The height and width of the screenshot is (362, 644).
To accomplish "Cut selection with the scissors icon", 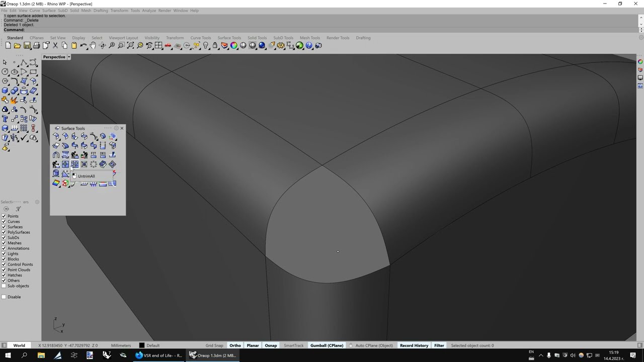I will (x=55, y=46).
